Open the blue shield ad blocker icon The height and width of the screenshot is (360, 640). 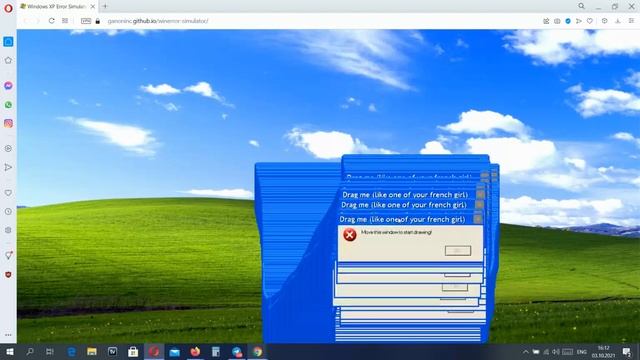tap(568, 21)
